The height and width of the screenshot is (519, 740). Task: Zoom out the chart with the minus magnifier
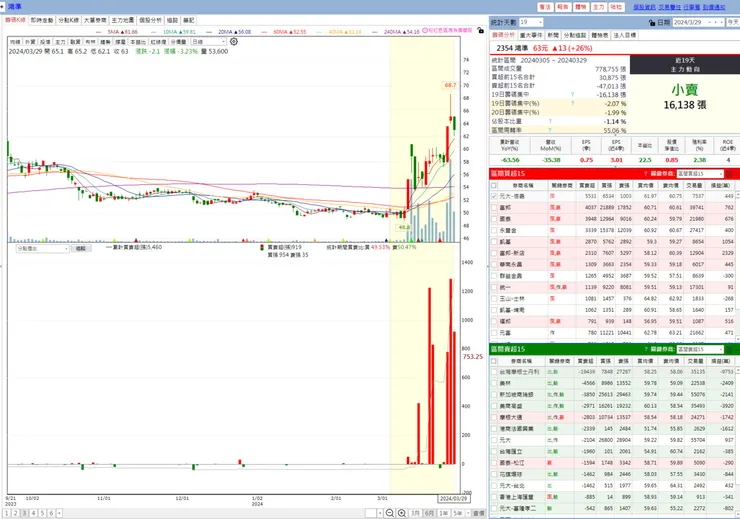pyautogui.click(x=390, y=513)
